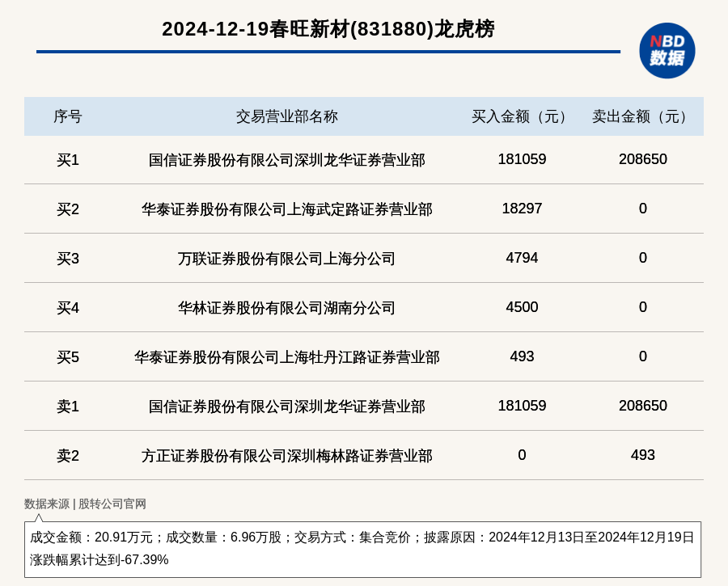The image size is (728, 586).
Task: Click 国信证券深圳龙华证券营业部 in the 卖1 row
Action: tap(287, 407)
